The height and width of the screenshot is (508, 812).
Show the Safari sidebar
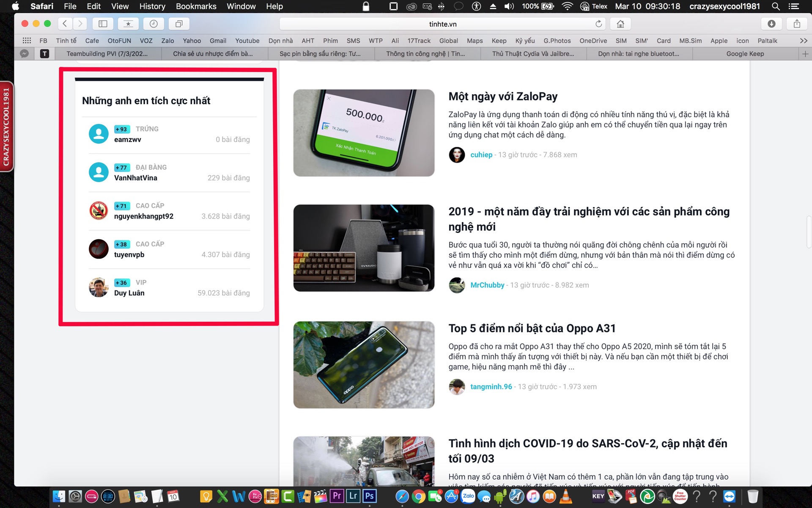point(103,24)
